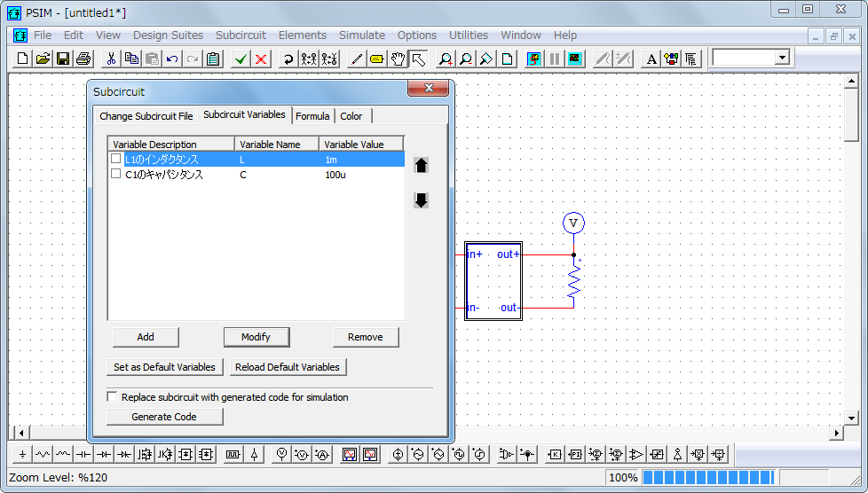Click the Variable Name column header

pos(277,144)
